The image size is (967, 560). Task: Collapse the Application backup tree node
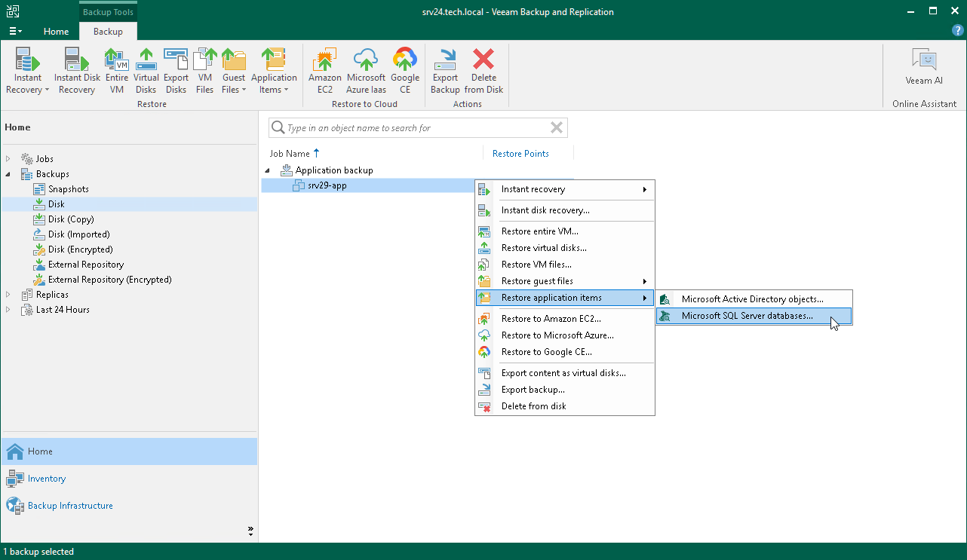268,170
